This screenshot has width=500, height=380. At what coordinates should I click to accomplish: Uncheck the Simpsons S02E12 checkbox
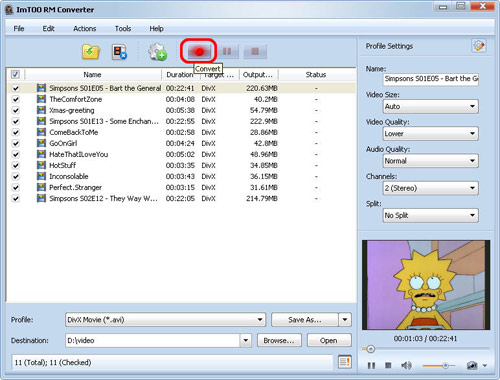point(15,199)
